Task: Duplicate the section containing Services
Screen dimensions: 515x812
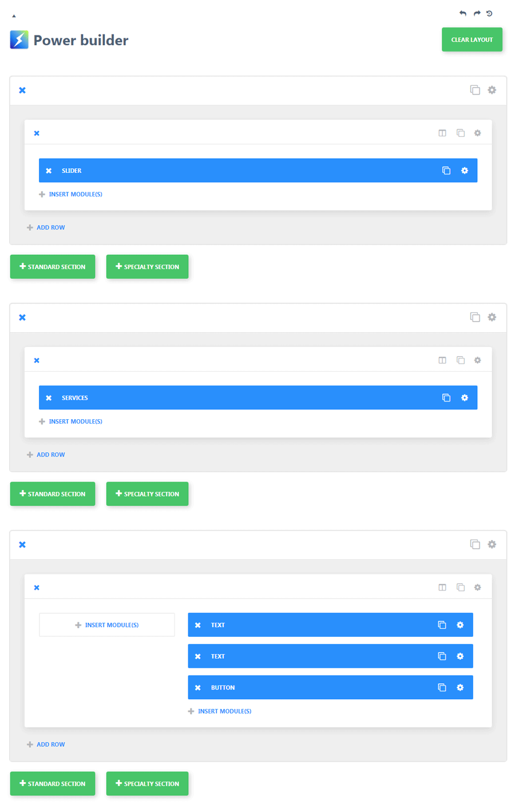Action: point(475,317)
